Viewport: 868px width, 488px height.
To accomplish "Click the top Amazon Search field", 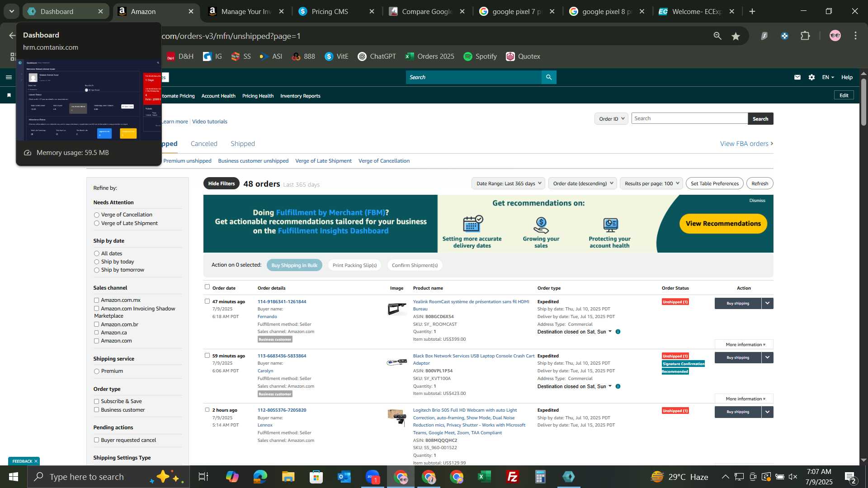I will coord(473,77).
